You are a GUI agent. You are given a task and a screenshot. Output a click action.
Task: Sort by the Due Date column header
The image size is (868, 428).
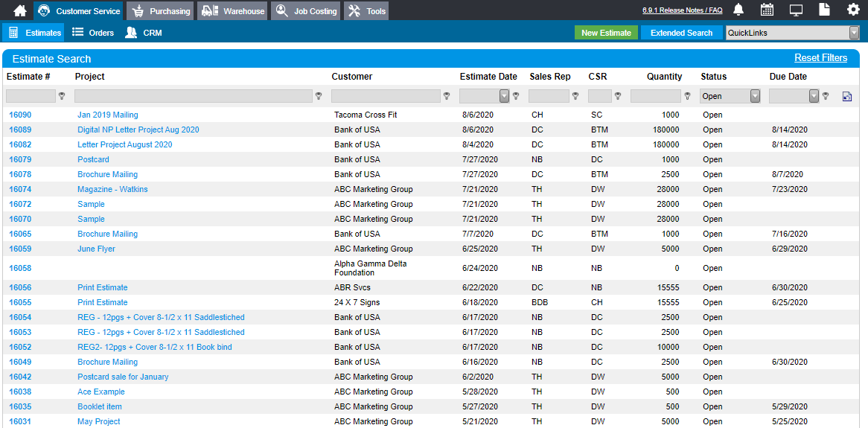[788, 77]
